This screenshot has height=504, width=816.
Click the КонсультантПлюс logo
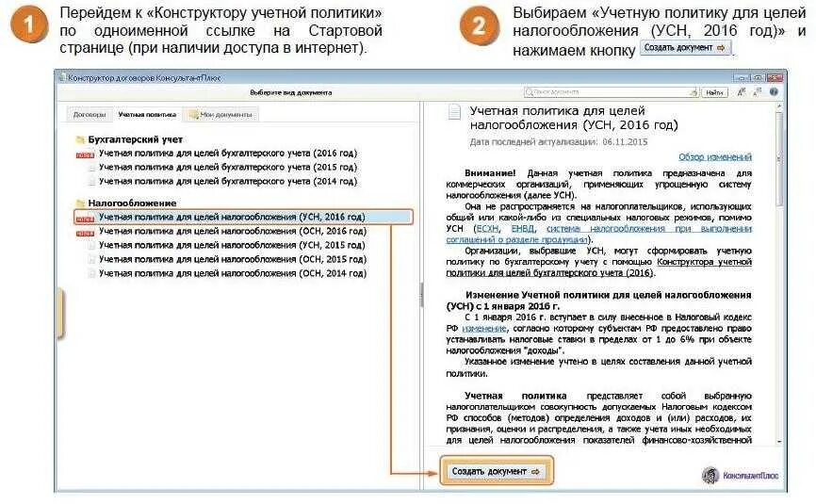pyautogui.click(x=741, y=475)
